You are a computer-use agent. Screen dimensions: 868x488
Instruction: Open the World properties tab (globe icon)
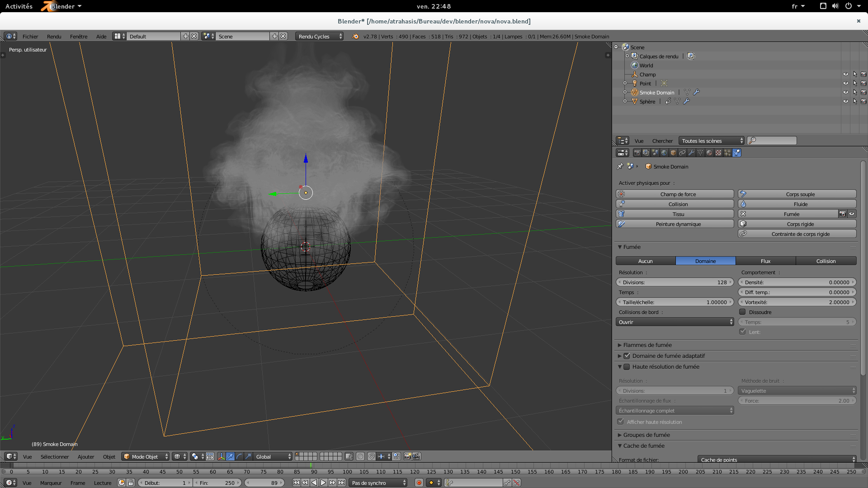[664, 153]
